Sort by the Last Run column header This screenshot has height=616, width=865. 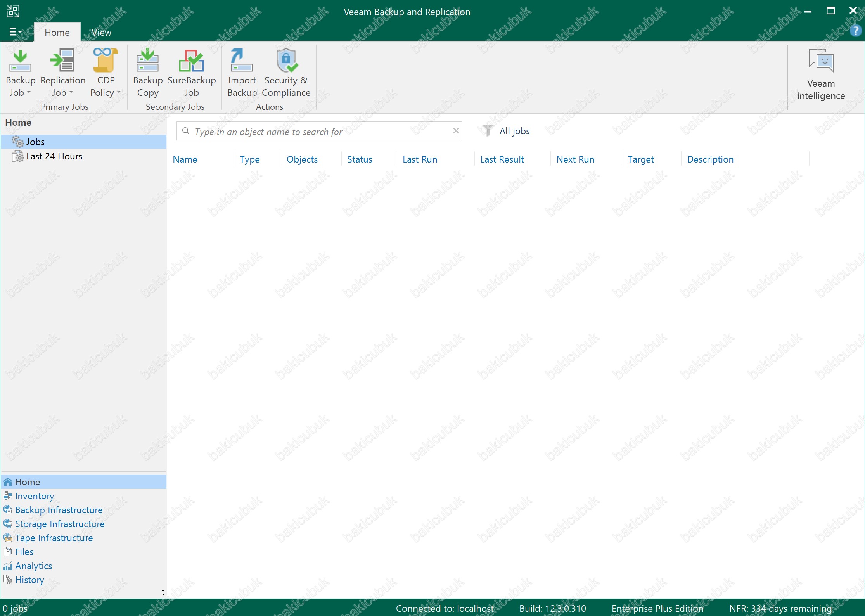420,159
